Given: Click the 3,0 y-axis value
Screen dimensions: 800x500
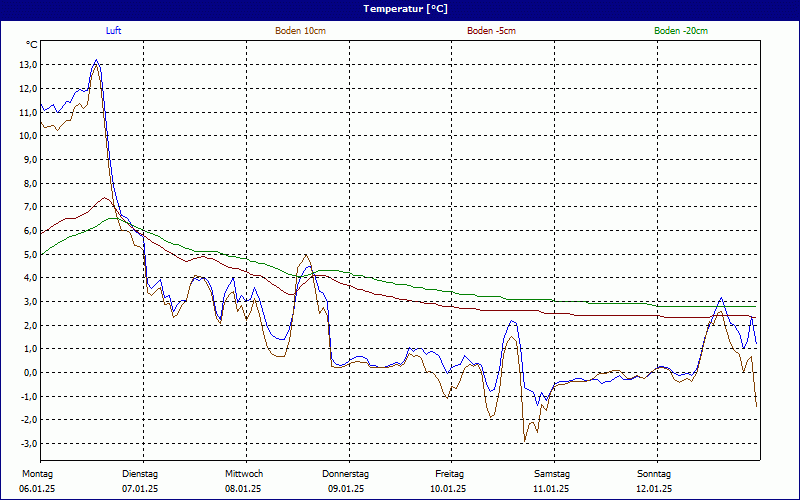Looking at the screenshot, I should point(30,302).
